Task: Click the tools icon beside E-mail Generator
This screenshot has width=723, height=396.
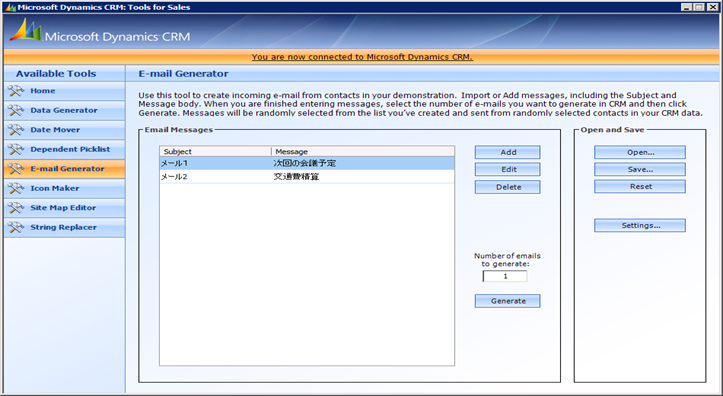Action: pyautogui.click(x=16, y=169)
